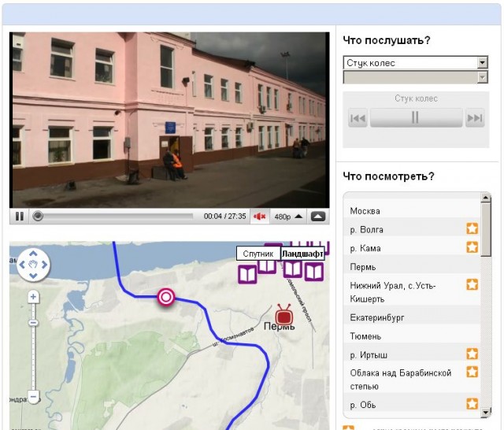Image resolution: width=504 pixels, height=430 pixels.
Task: Open the 480p video quality menu
Action: (x=287, y=216)
